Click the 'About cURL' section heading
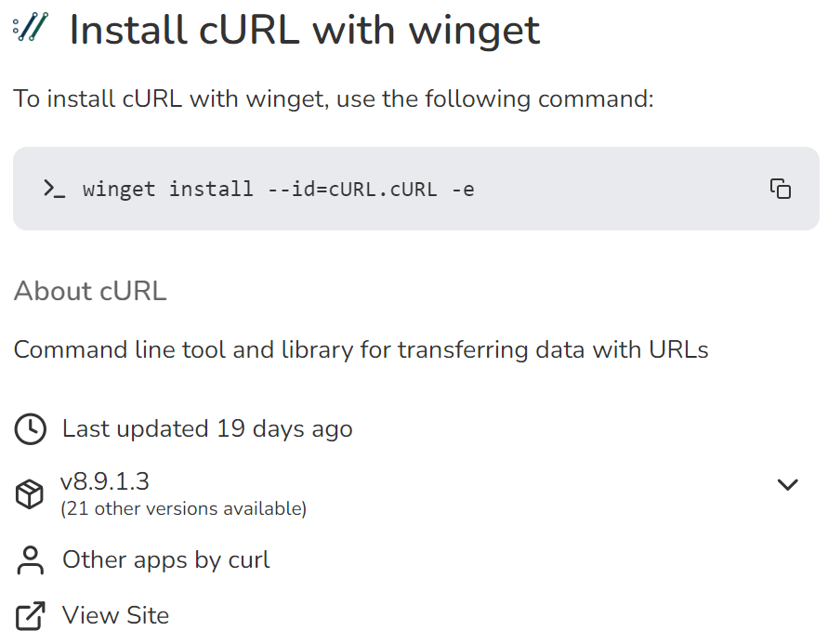The image size is (828, 644). click(90, 291)
